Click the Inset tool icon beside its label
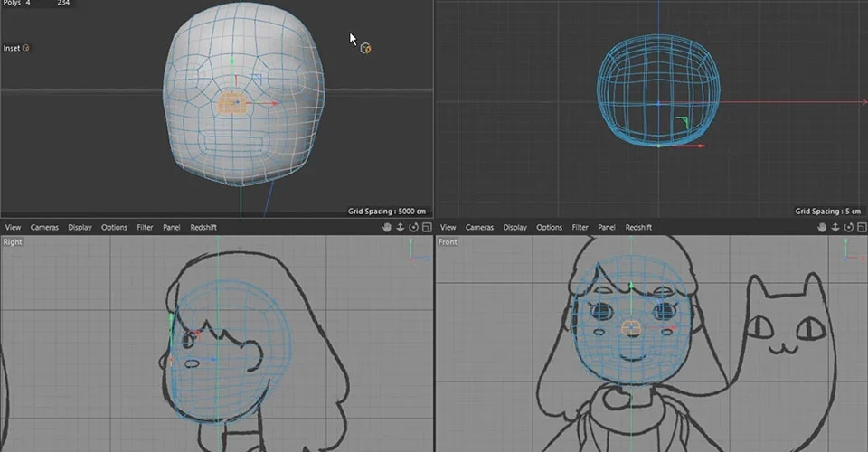The image size is (868, 452). click(x=25, y=48)
